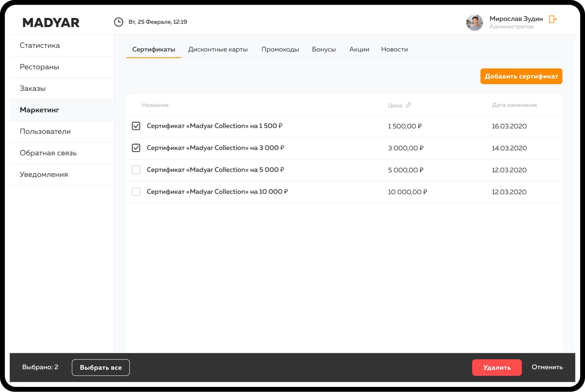This screenshot has height=392, width=585.
Task: Click the logout icon next to Мирослав Зудин
Action: pyautogui.click(x=553, y=19)
